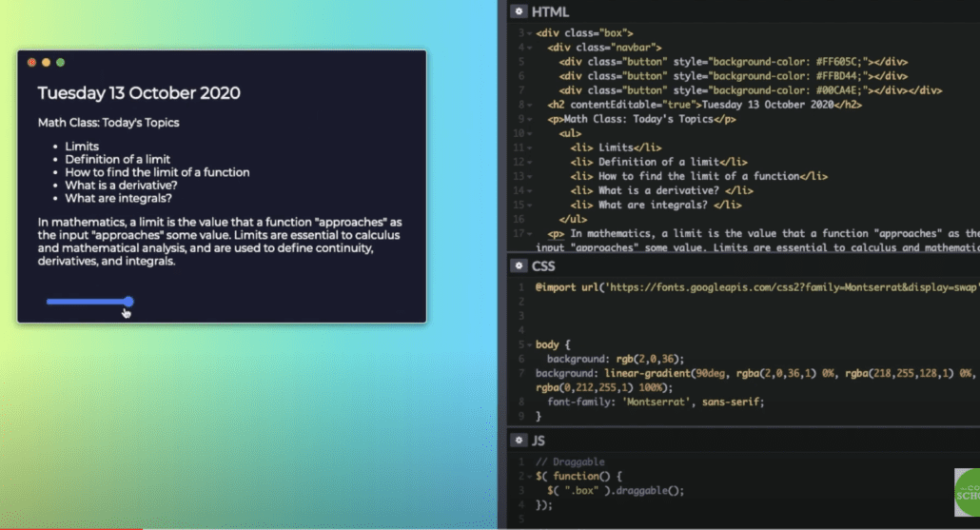Viewport: 980px width, 530px height.
Task: Click the #FF605C color value in HTML
Action: [x=839, y=62]
